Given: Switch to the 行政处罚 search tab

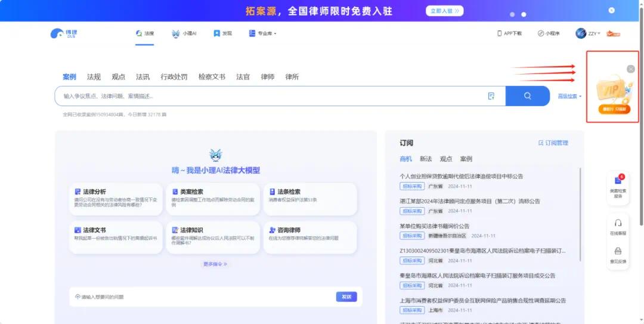Looking at the screenshot, I should [174, 76].
